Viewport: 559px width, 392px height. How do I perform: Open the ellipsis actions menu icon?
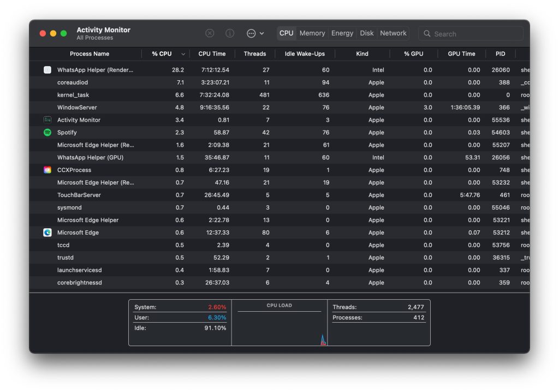click(x=251, y=33)
